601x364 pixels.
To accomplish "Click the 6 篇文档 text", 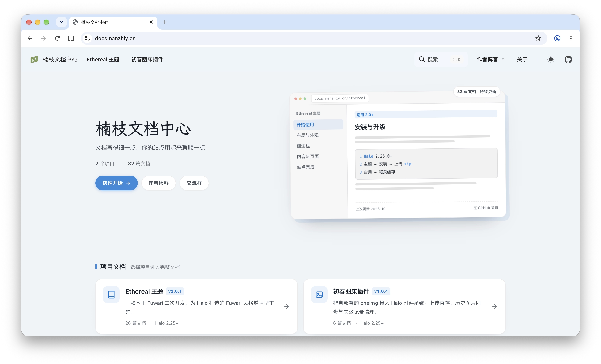I will point(342,323).
